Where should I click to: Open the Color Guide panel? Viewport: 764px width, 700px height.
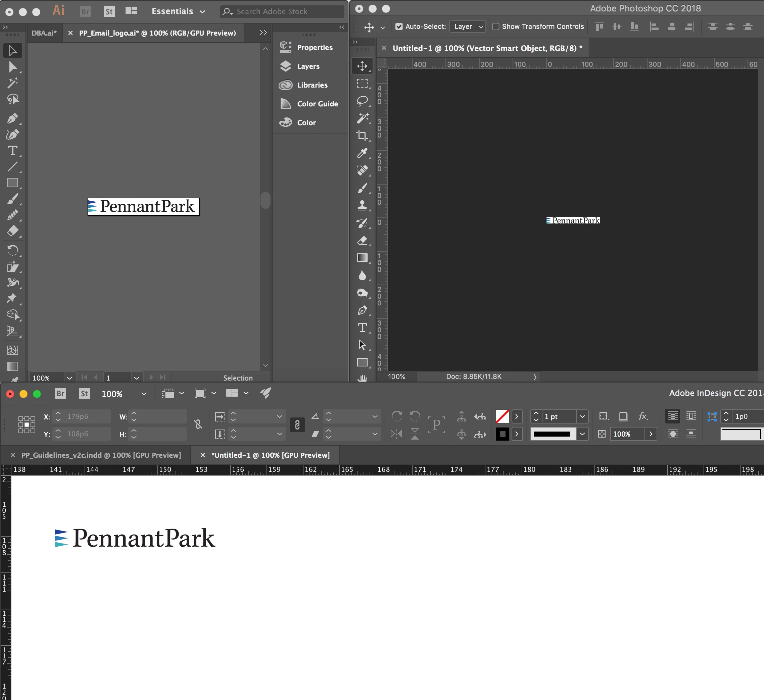[317, 104]
